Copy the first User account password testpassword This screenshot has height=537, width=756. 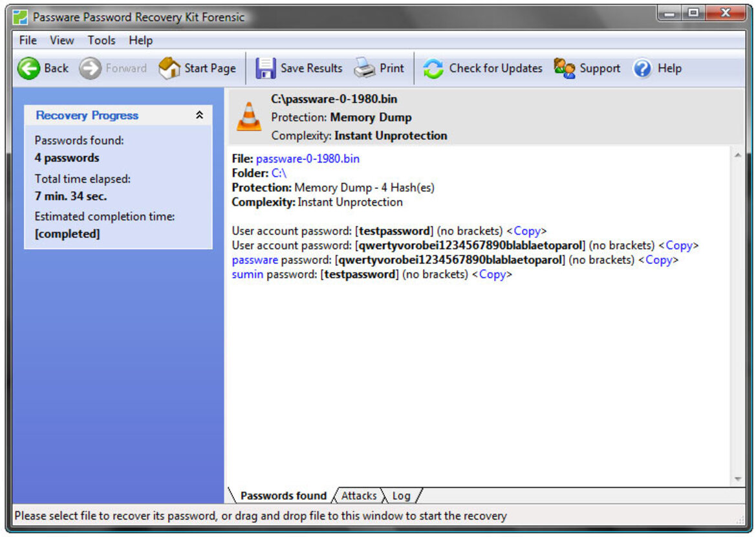tap(527, 231)
